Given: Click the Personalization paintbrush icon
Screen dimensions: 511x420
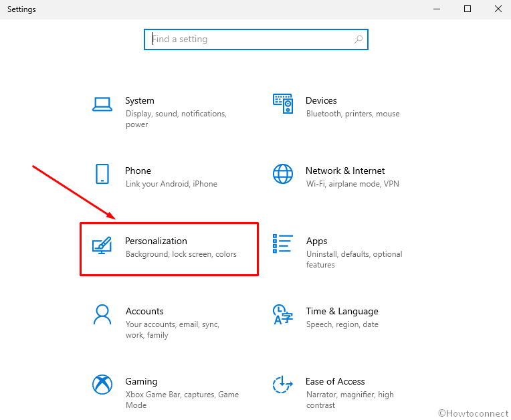Looking at the screenshot, I should click(x=102, y=245).
